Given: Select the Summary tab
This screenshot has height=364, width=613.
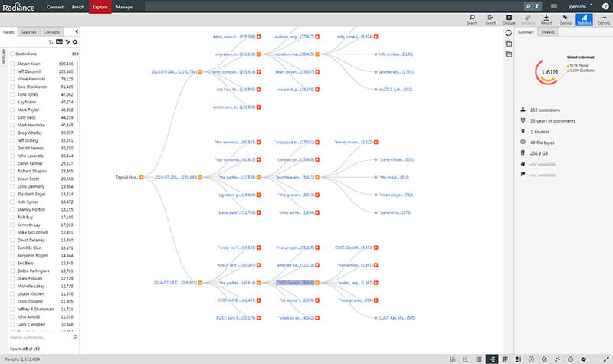Looking at the screenshot, I should pyautogui.click(x=526, y=32).
